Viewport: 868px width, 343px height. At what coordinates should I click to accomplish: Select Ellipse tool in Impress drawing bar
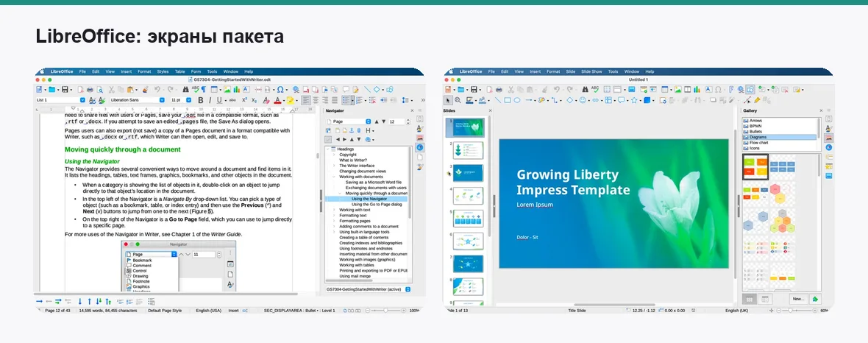pos(517,100)
